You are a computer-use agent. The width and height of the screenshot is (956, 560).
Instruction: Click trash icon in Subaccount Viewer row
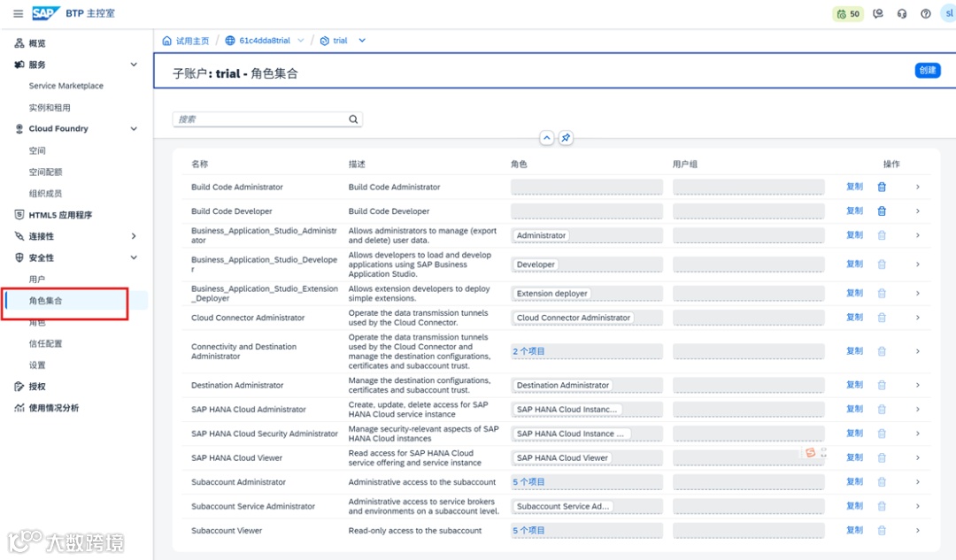coord(882,530)
